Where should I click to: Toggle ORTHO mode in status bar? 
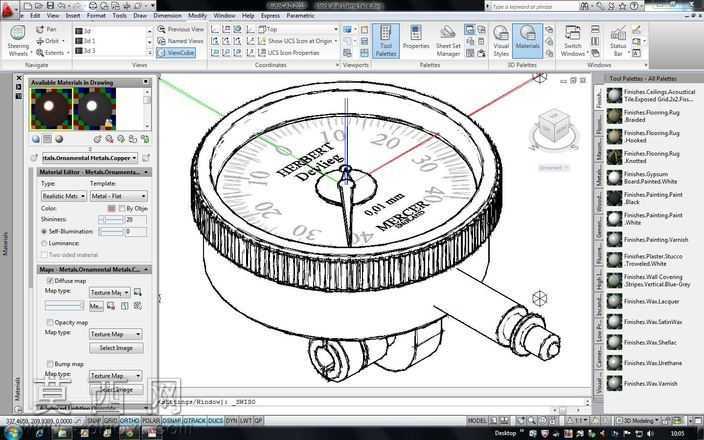pyautogui.click(x=129, y=421)
